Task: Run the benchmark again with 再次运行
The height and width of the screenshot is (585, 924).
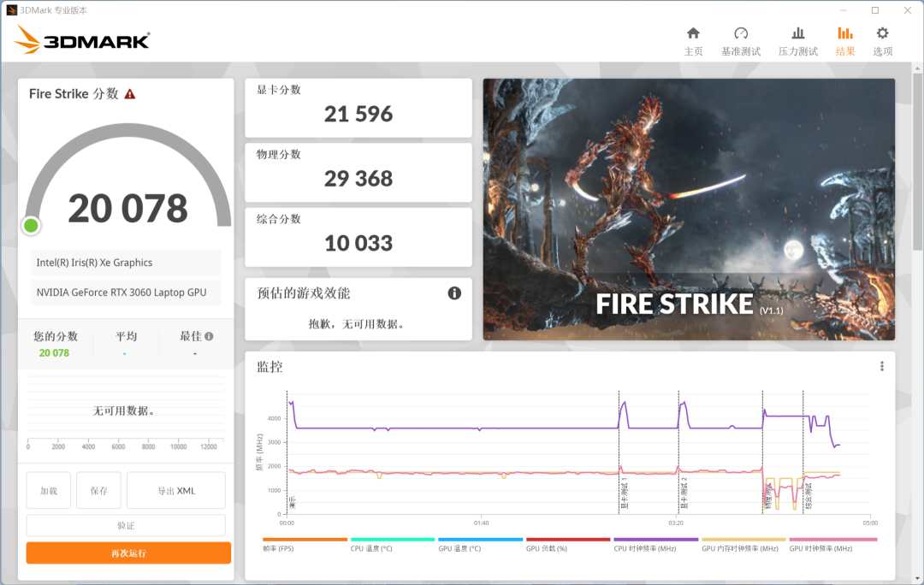Action: coord(128,552)
